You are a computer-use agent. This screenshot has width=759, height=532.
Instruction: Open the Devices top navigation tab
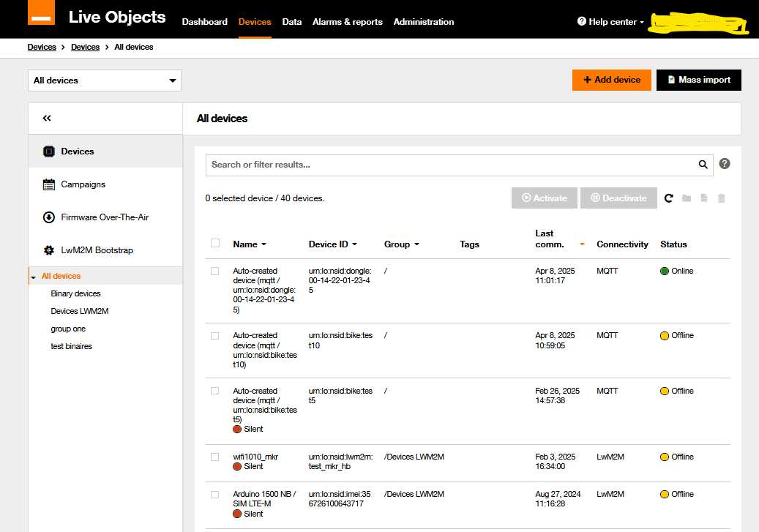pyautogui.click(x=255, y=22)
